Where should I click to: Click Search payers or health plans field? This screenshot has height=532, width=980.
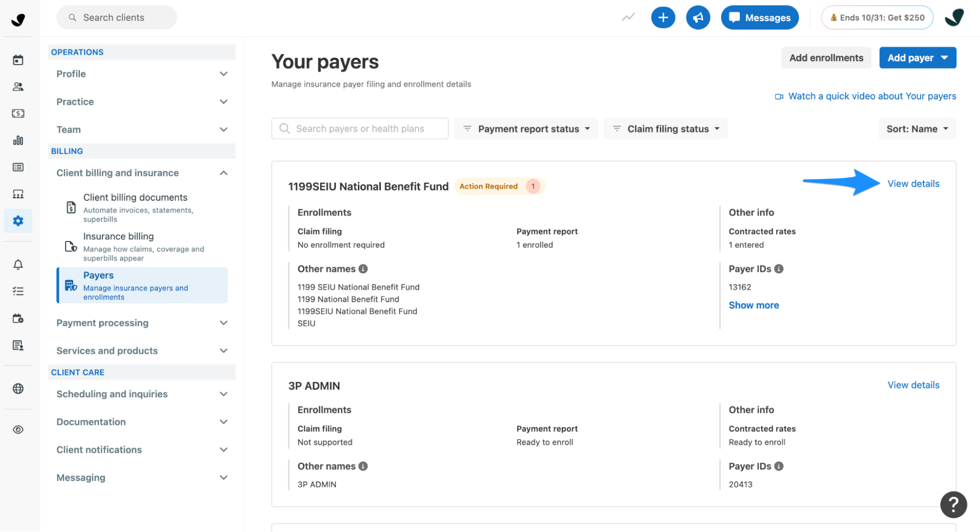360,129
